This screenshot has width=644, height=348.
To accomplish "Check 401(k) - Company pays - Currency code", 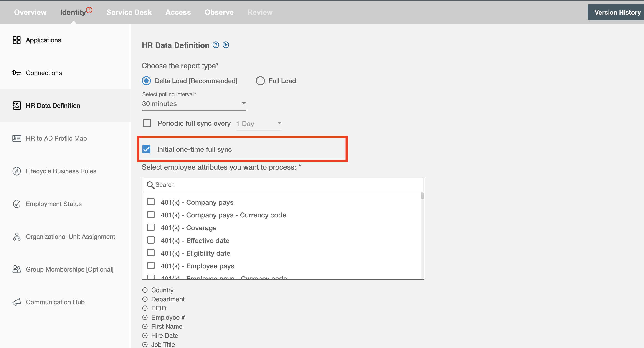I will point(151,214).
